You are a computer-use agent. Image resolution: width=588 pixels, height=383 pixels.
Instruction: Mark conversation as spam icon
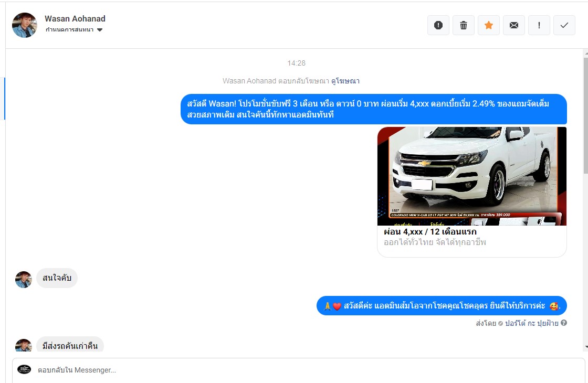tap(438, 25)
